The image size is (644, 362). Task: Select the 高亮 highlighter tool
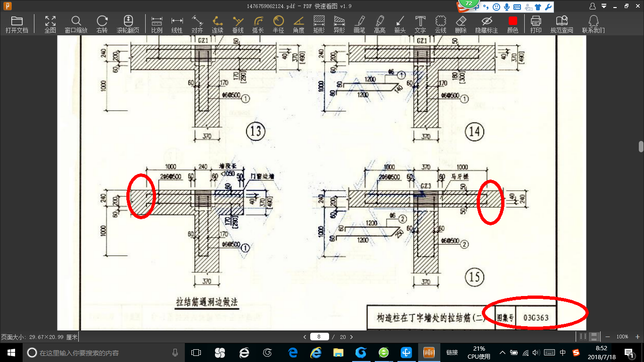coord(380,24)
